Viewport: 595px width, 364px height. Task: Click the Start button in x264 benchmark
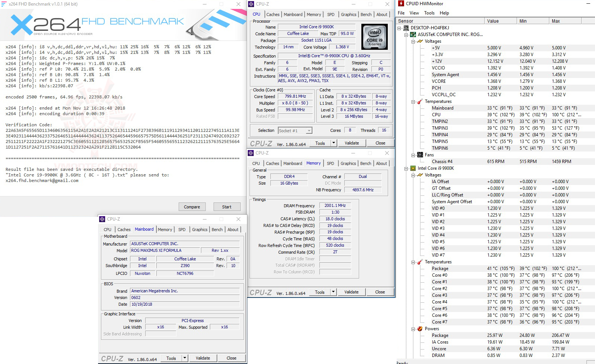point(227,207)
